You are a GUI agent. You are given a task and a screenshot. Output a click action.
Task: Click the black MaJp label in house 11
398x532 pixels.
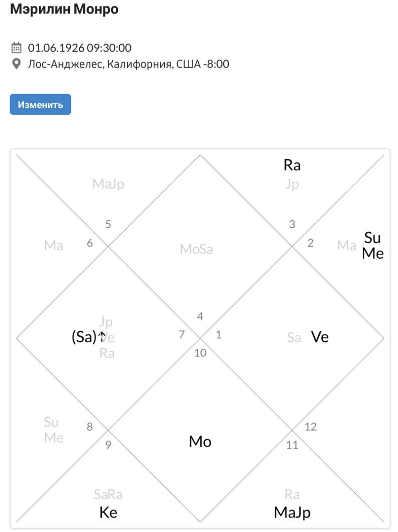click(x=292, y=513)
